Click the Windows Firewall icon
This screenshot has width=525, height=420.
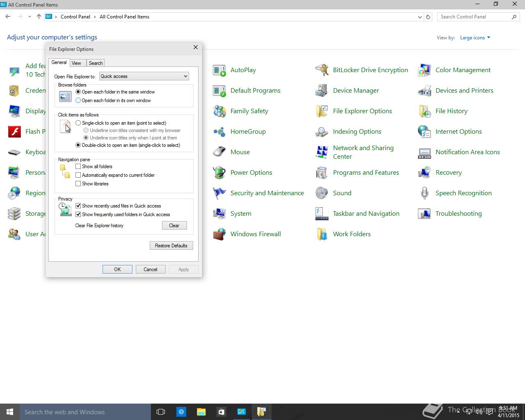pyautogui.click(x=219, y=234)
